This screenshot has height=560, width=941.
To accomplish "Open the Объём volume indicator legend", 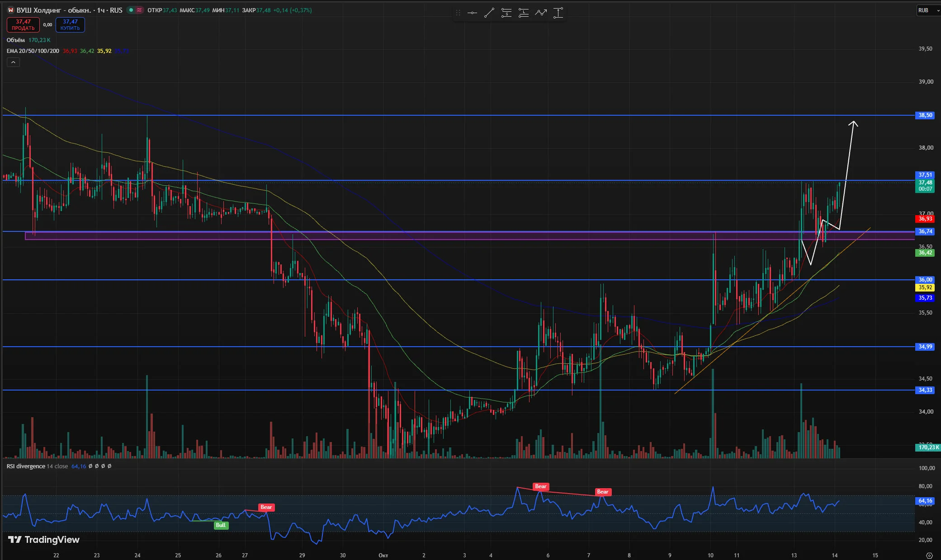I will (x=16, y=40).
